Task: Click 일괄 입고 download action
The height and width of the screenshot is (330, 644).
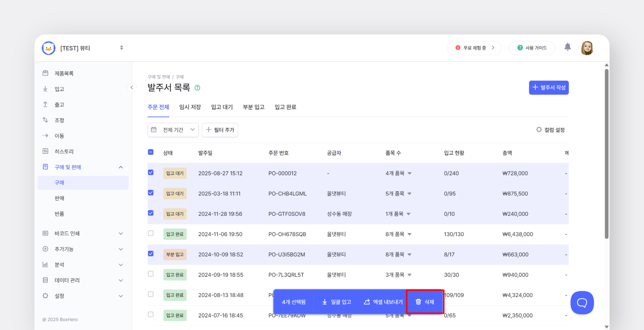Action: click(x=337, y=302)
